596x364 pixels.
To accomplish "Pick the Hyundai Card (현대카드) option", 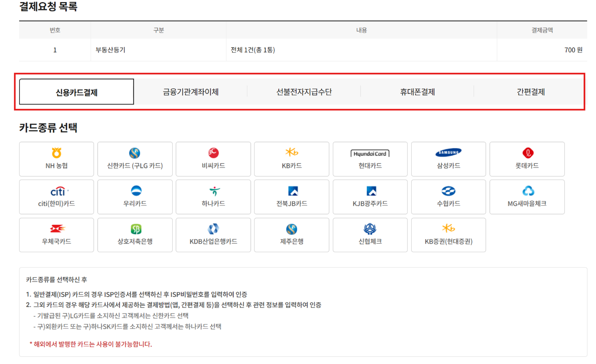I will pyautogui.click(x=370, y=159).
